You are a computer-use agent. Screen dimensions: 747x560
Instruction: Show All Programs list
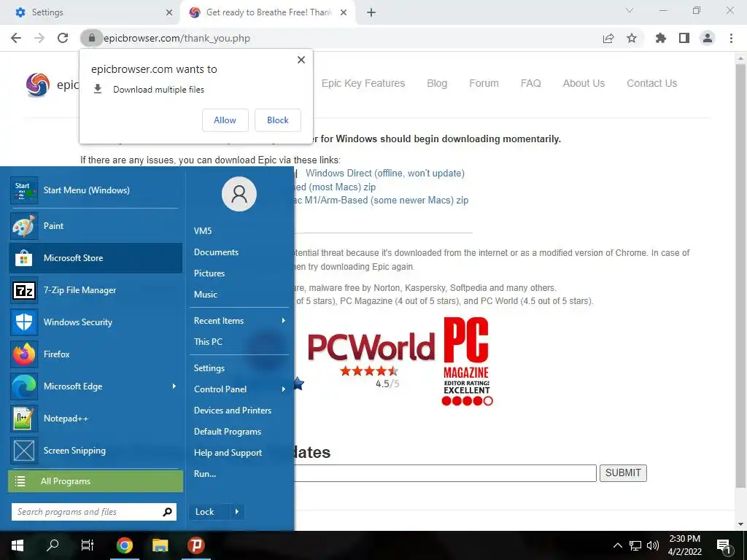pyautogui.click(x=96, y=481)
